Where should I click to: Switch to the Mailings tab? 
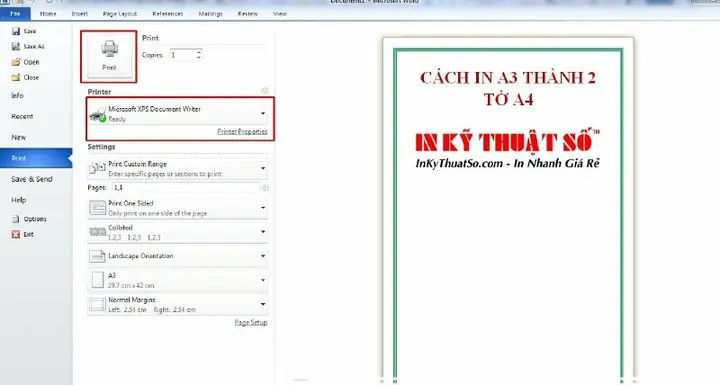[x=210, y=14]
